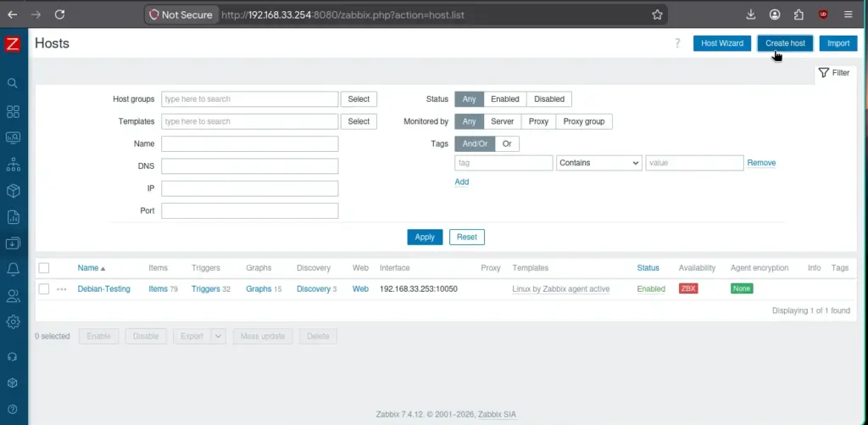The image size is (868, 425).
Task: Open browser downloads arrow icon
Action: click(x=751, y=15)
